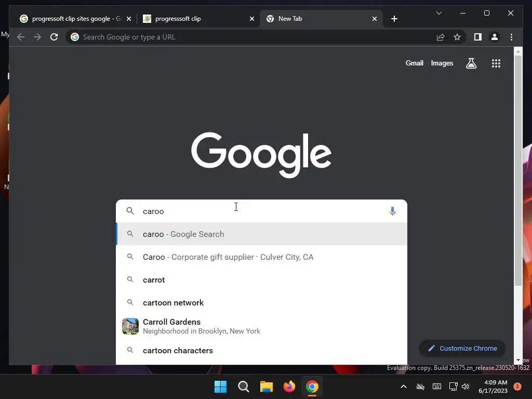Image resolution: width=532 pixels, height=399 pixels.
Task: Open the Images link
Action: [x=442, y=63]
